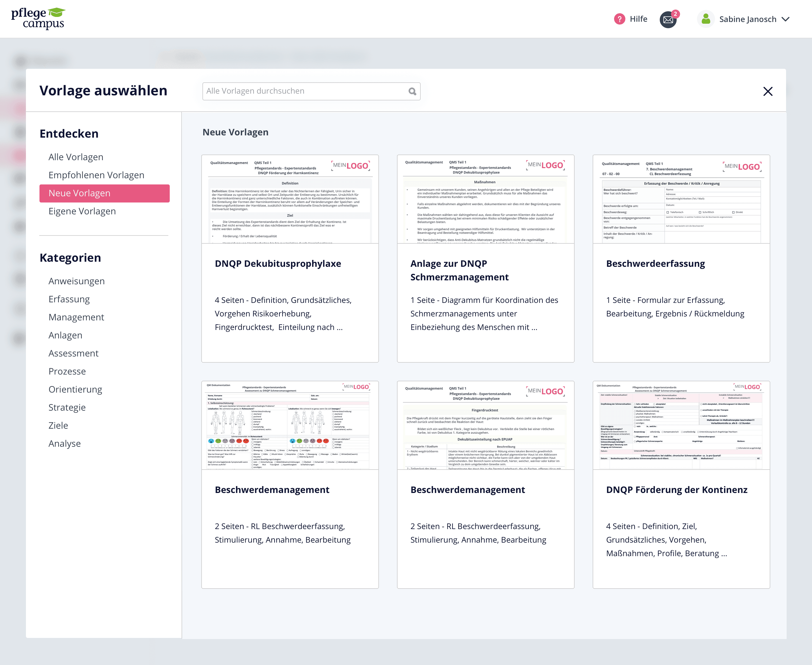Click the search magnifier icon
Viewport: 812px width, 665px height.
click(x=412, y=92)
